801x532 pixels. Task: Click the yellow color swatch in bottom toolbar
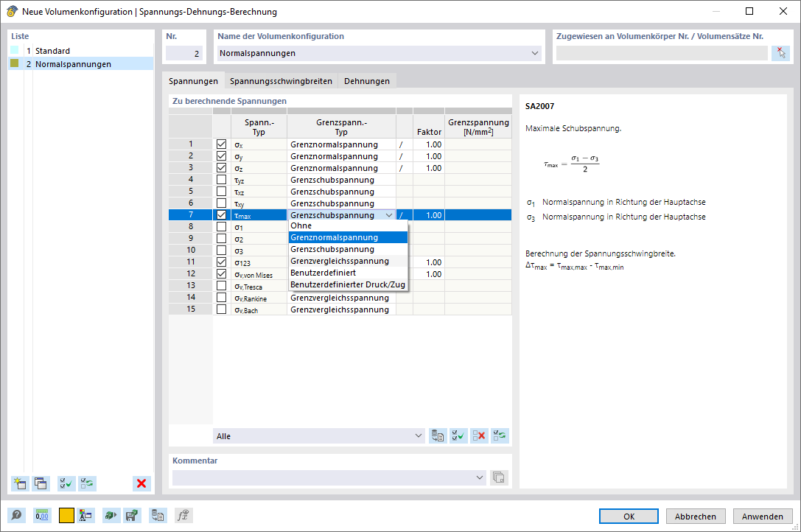click(x=66, y=516)
